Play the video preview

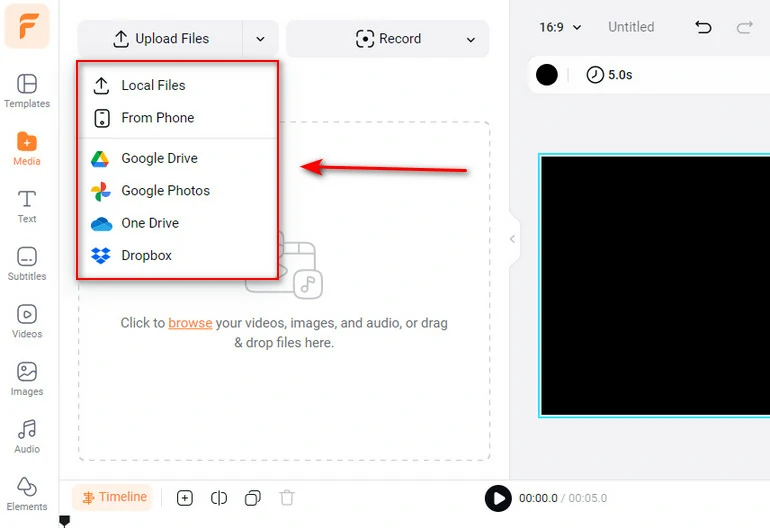[498, 498]
